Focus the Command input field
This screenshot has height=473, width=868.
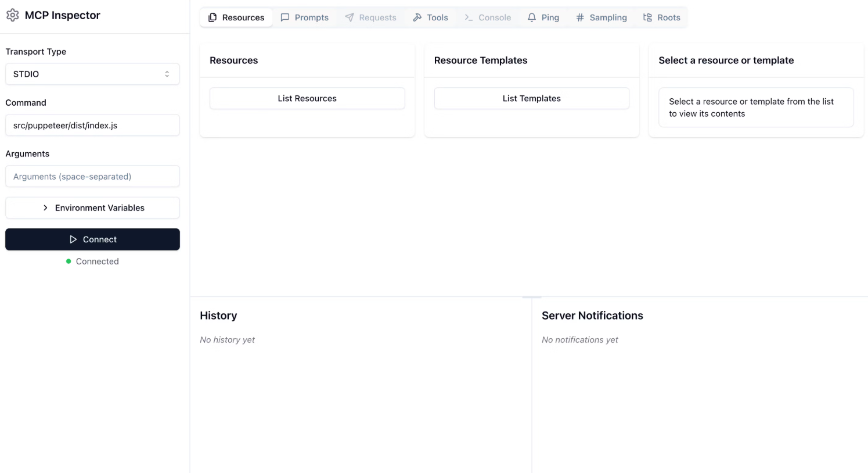pos(92,125)
